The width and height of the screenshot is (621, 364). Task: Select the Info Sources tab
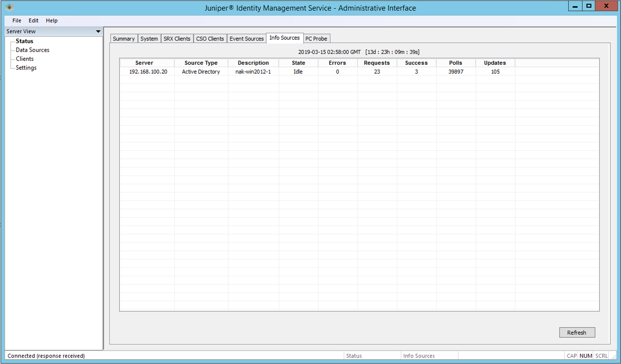(x=285, y=38)
